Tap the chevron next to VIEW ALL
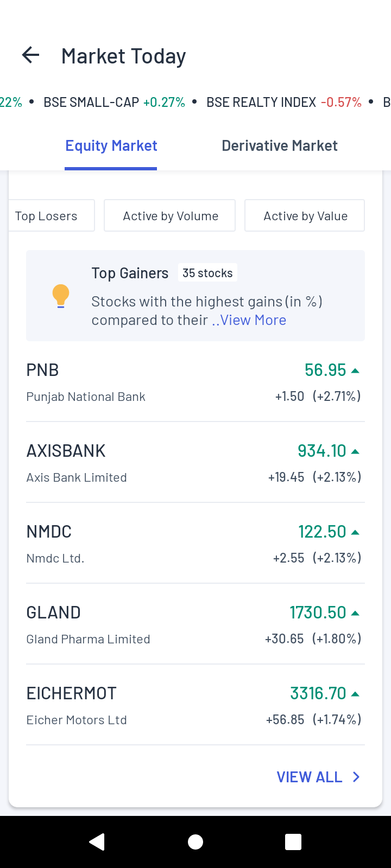Image resolution: width=391 pixels, height=868 pixels. (356, 777)
